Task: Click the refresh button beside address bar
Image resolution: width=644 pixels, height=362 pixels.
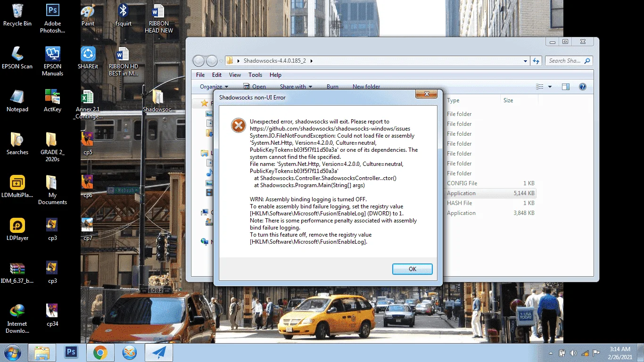Action: click(536, 61)
